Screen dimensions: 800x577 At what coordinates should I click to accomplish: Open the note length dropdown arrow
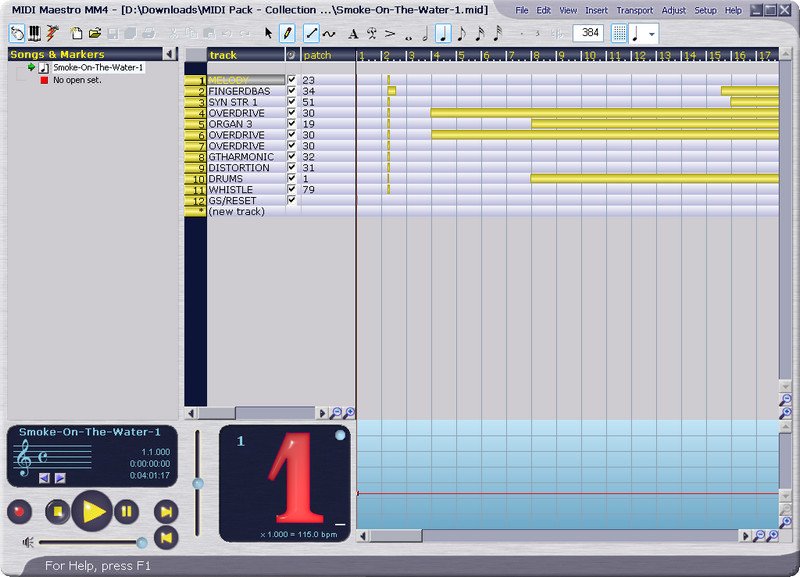coord(653,33)
